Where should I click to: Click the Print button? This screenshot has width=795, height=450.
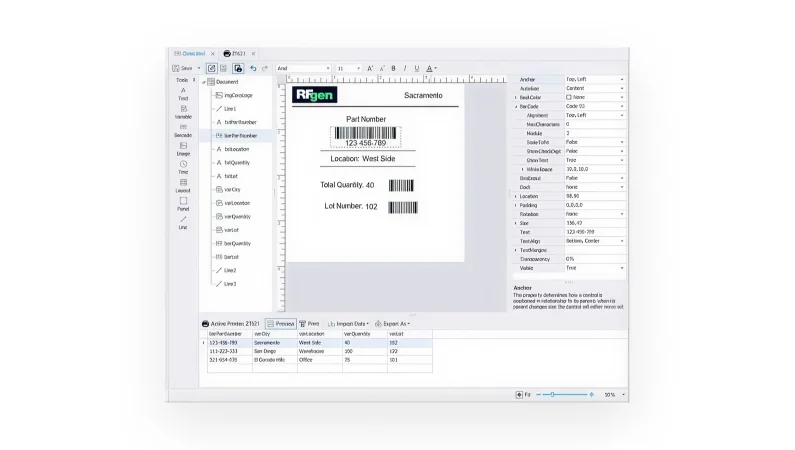coord(309,324)
